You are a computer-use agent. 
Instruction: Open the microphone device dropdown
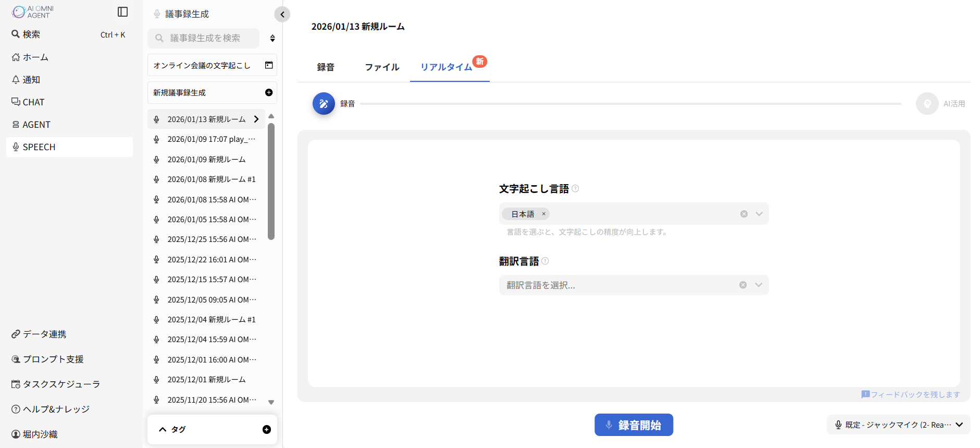pos(898,425)
